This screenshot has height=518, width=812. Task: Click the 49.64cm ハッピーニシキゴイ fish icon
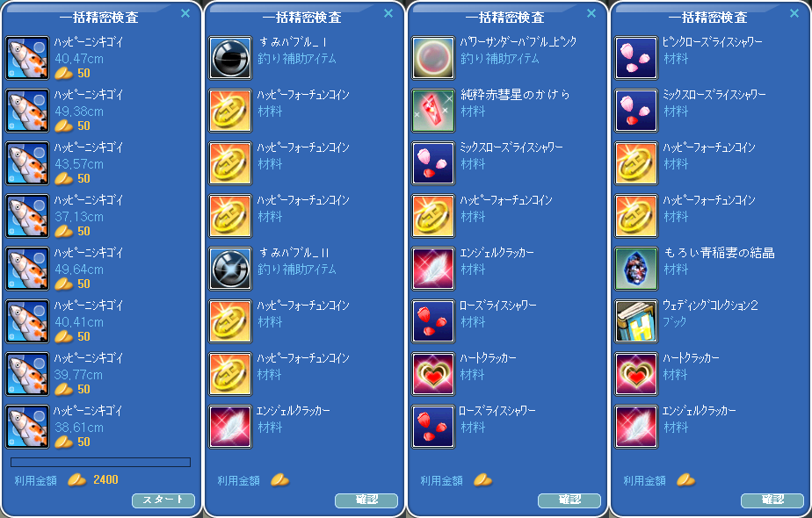pyautogui.click(x=27, y=269)
